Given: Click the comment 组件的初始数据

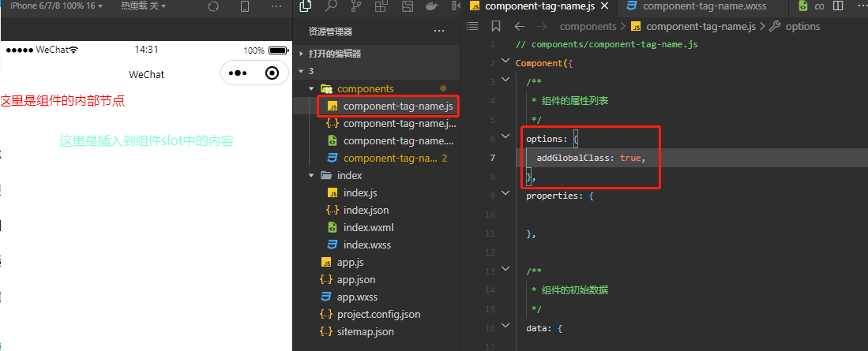Looking at the screenshot, I should 575,290.
